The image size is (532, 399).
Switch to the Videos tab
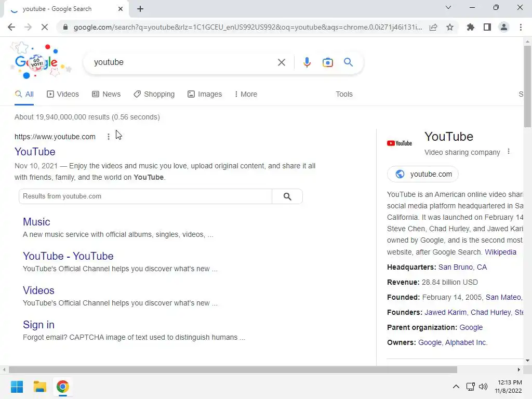coord(63,94)
